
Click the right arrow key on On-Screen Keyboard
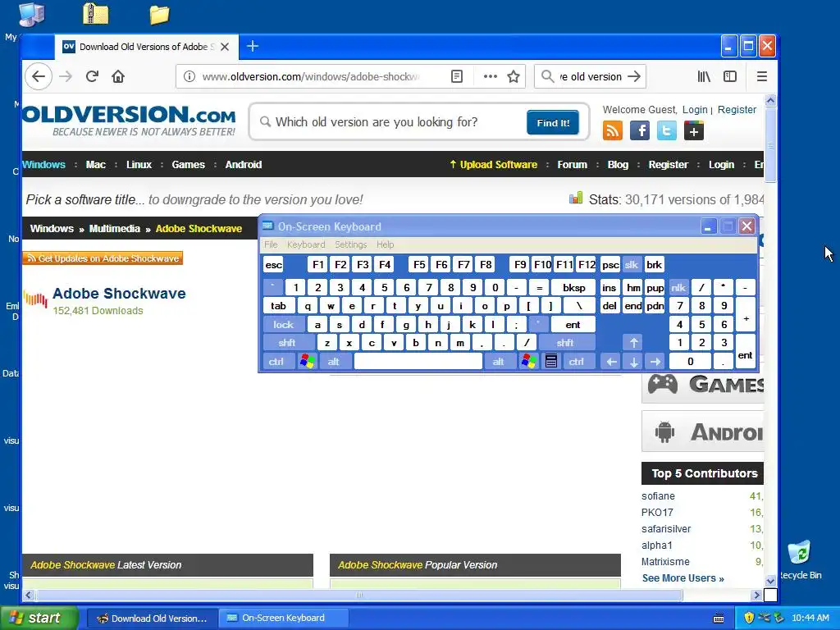point(655,362)
